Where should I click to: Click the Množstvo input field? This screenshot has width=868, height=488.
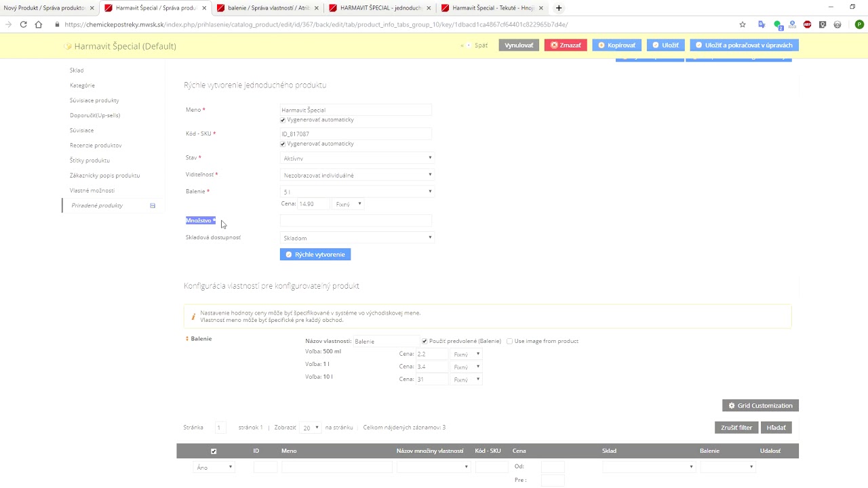[356, 220]
